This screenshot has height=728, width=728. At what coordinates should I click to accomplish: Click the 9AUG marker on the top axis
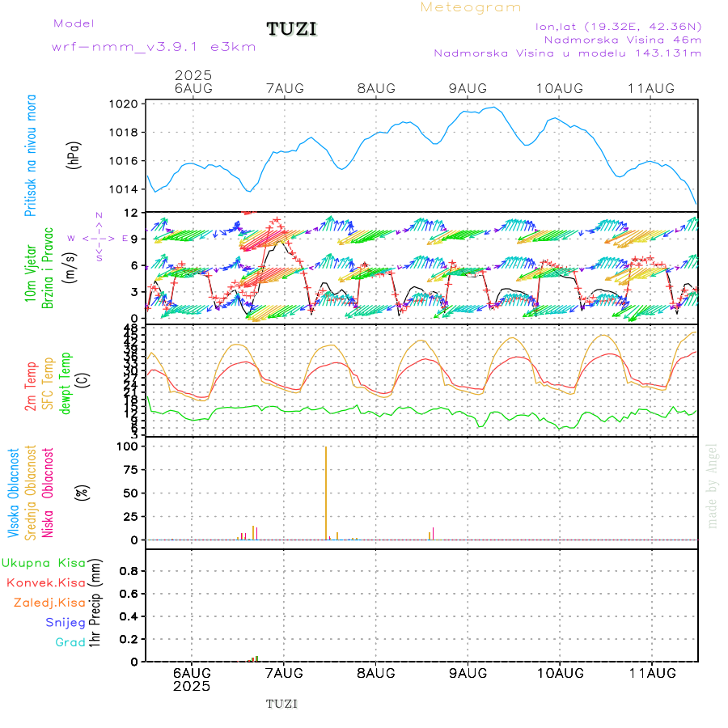coord(467,88)
